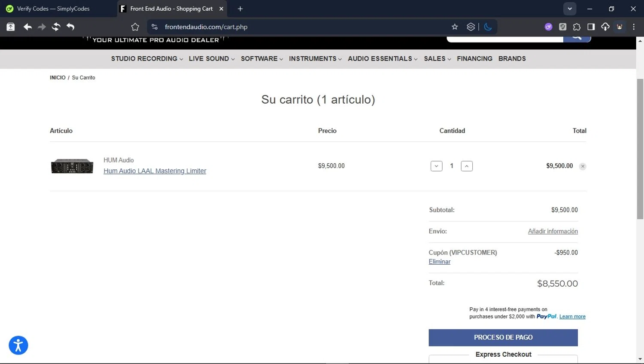
Task: Expand the Sales menu
Action: (437, 58)
